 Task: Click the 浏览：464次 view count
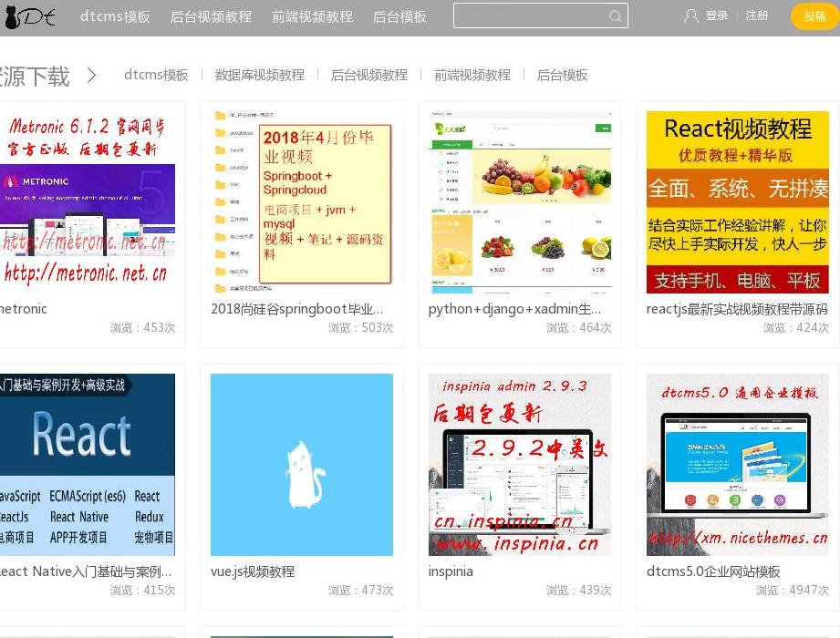[x=578, y=327]
